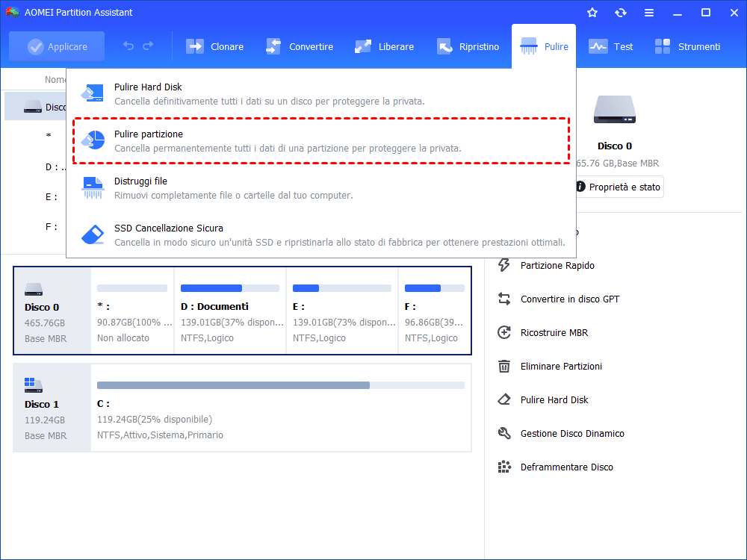Click the Distruggi file shredder icon
The height and width of the screenshot is (560, 747).
point(93,187)
